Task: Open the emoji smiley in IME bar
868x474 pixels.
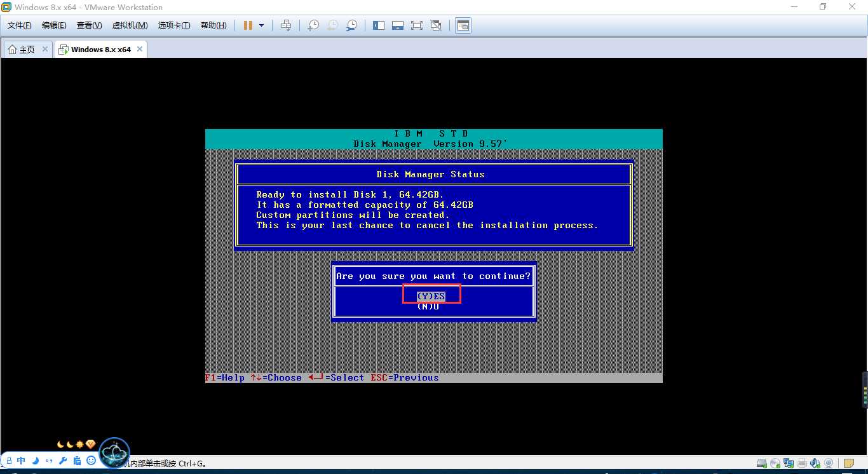Action: 91,461
